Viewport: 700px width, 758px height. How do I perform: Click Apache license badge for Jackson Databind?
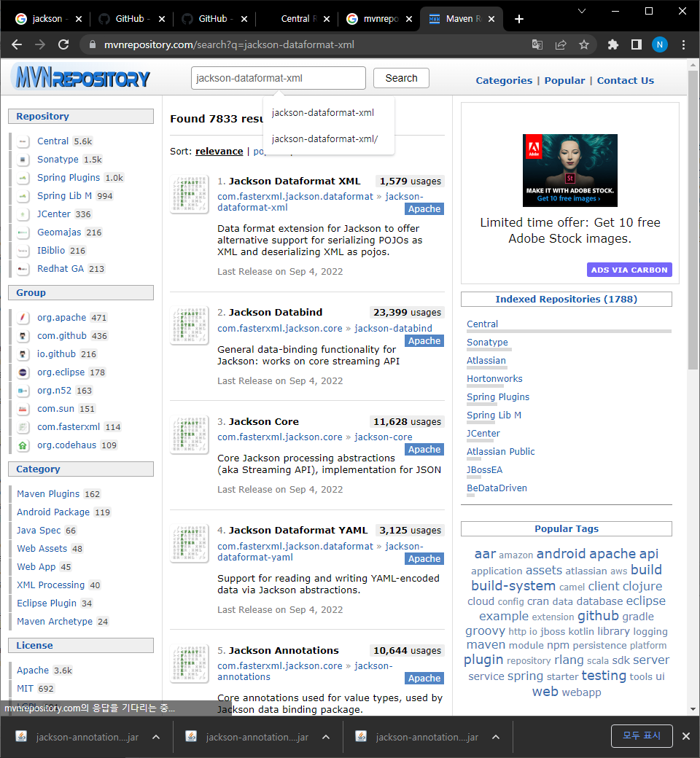point(424,341)
